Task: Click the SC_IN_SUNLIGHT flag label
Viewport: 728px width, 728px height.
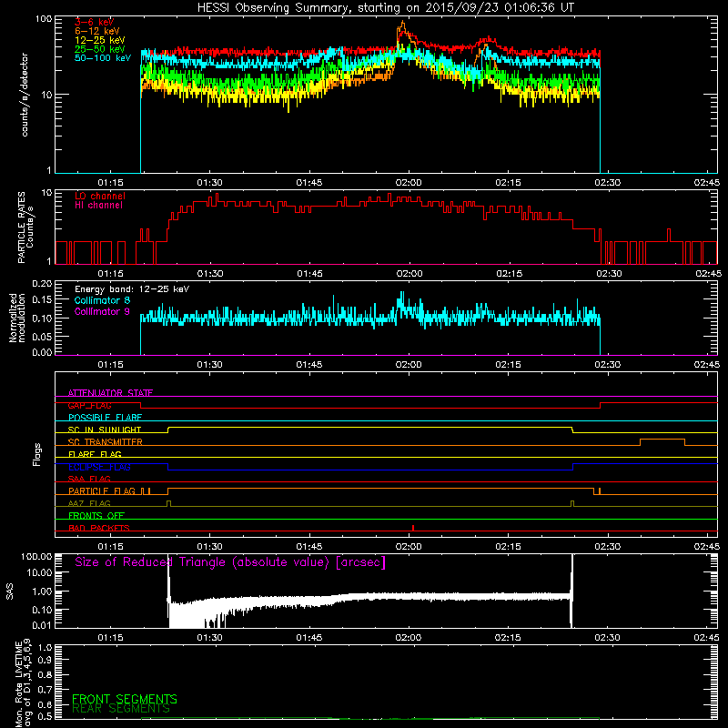Action: coord(105,430)
